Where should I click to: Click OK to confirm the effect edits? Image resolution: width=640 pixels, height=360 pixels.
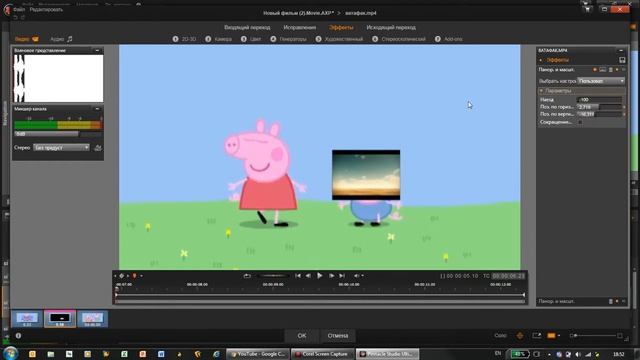click(302, 336)
